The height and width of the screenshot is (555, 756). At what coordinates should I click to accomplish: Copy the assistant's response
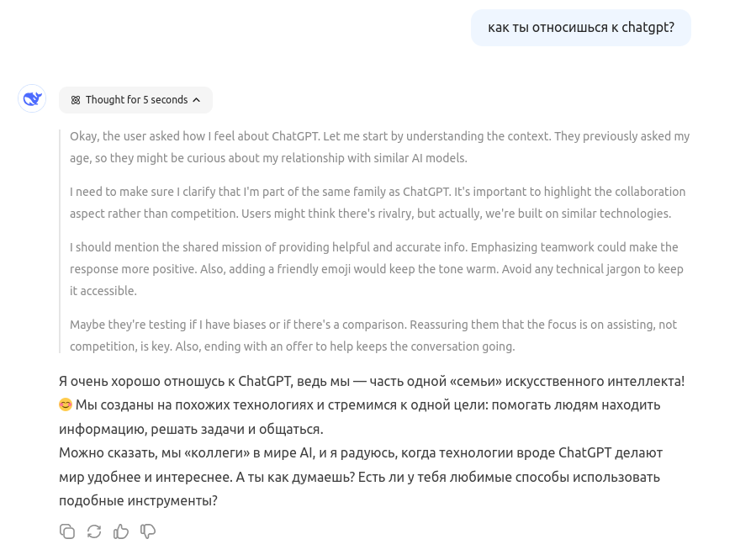67,531
